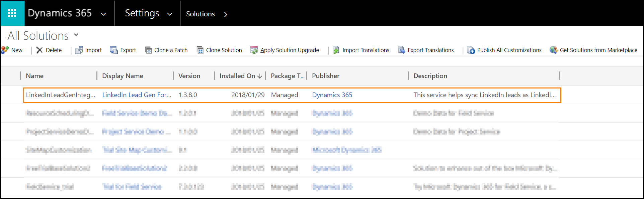Click the Managed cell in LinkedIn row

(285, 95)
